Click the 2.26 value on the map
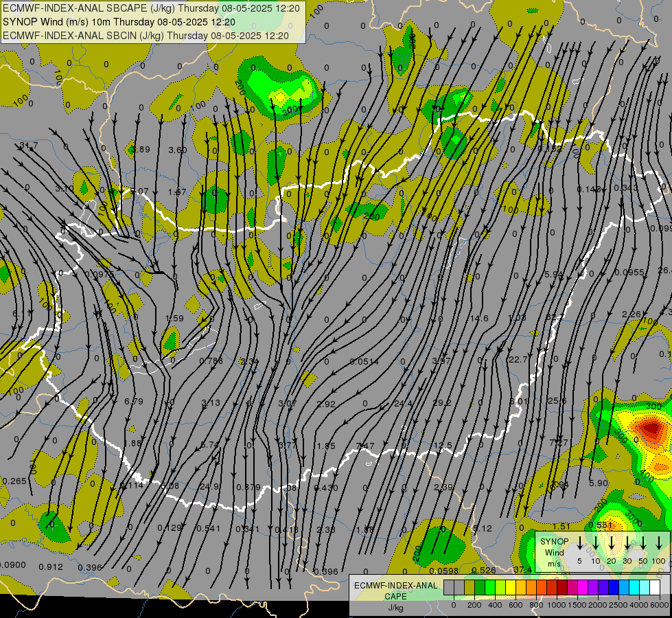 [x=632, y=314]
